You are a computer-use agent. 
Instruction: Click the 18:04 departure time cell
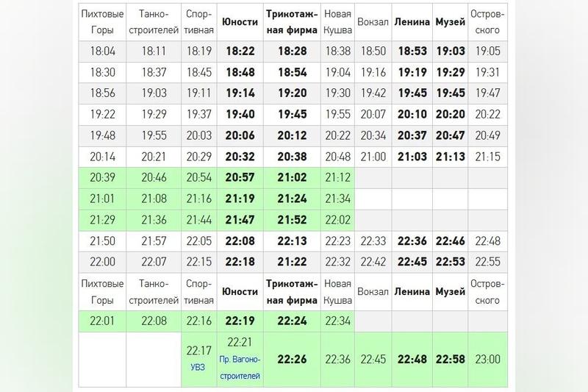[x=104, y=51]
